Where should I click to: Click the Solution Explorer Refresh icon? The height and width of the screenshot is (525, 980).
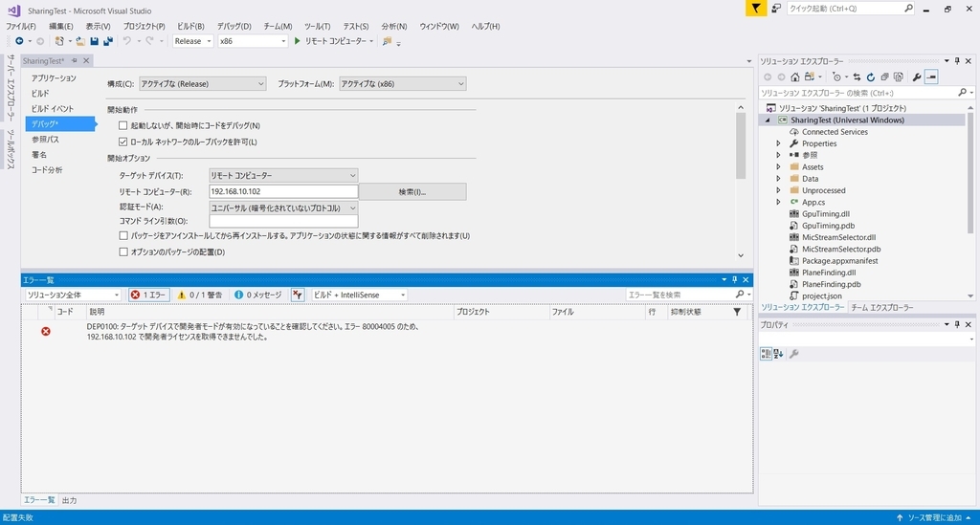click(871, 77)
